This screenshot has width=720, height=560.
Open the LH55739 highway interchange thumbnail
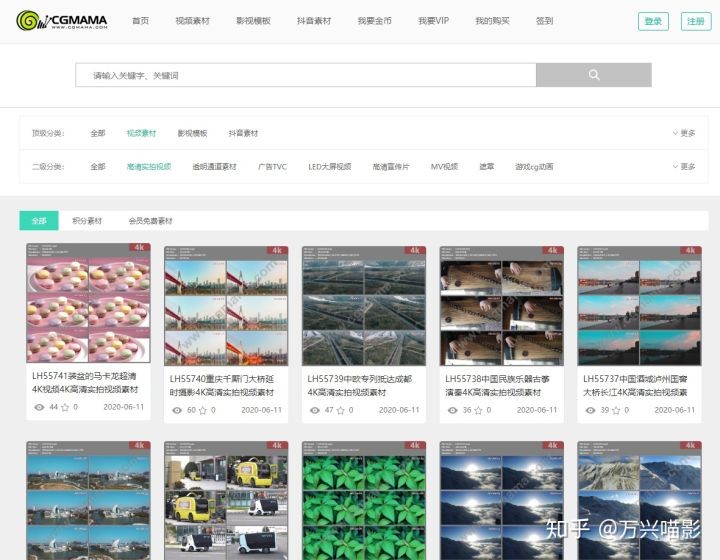point(364,305)
